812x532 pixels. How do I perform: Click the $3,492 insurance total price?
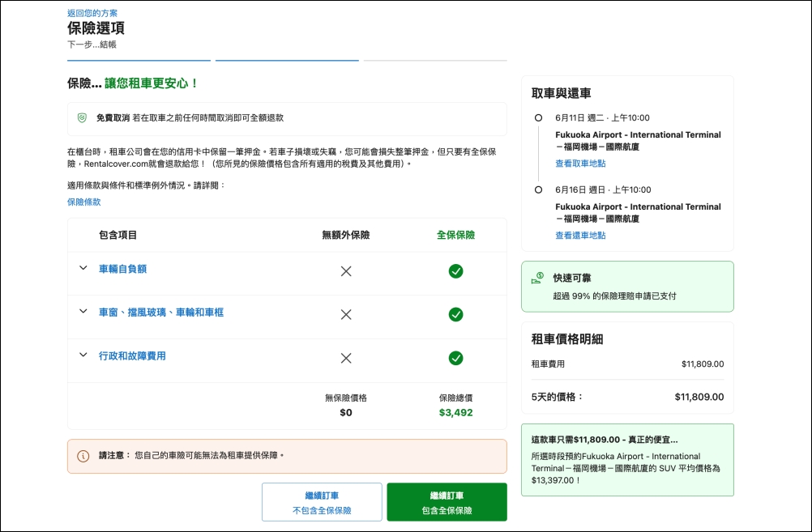click(x=455, y=413)
